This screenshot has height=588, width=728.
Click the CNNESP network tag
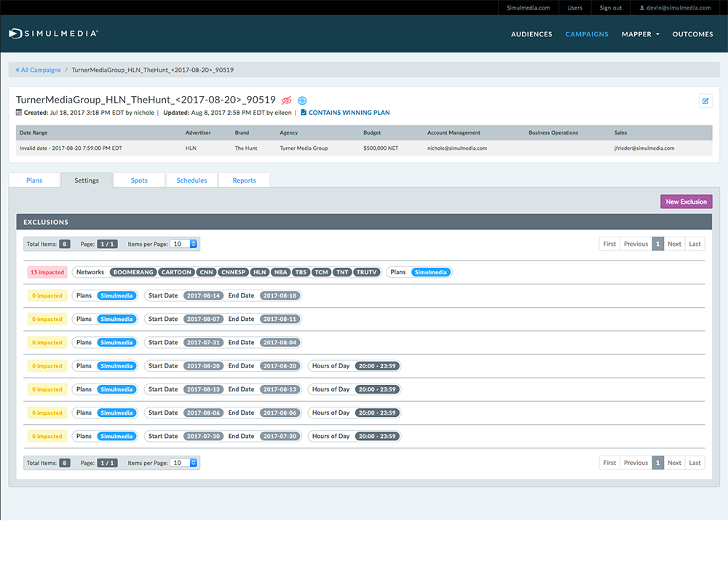pos(233,272)
